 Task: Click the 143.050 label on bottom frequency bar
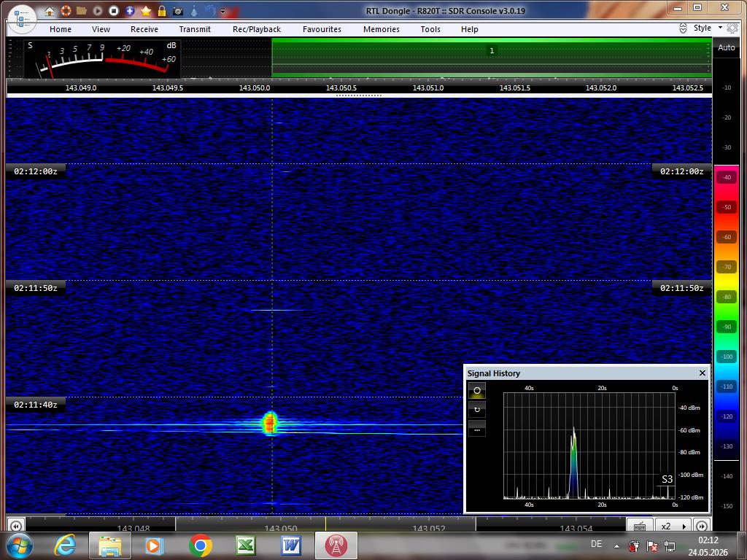point(281,528)
